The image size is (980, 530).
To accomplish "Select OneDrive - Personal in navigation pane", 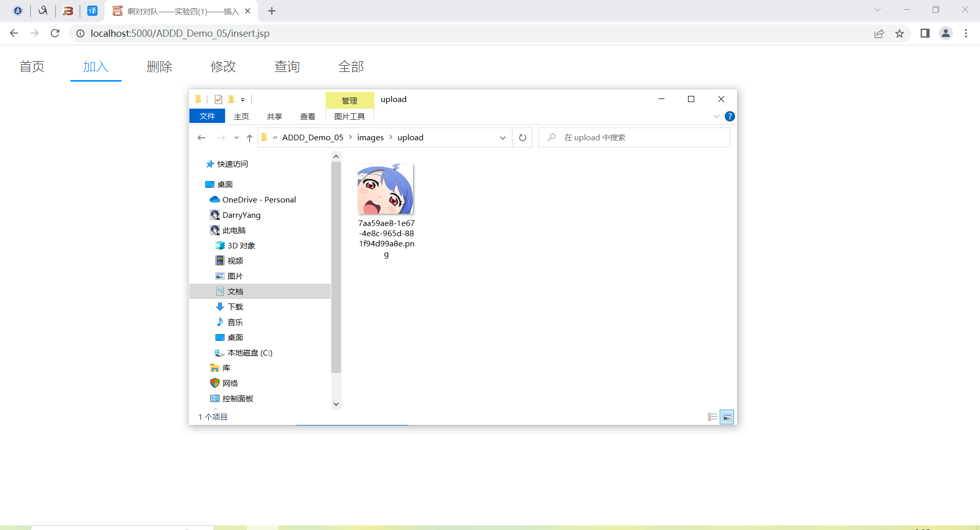I will point(259,199).
